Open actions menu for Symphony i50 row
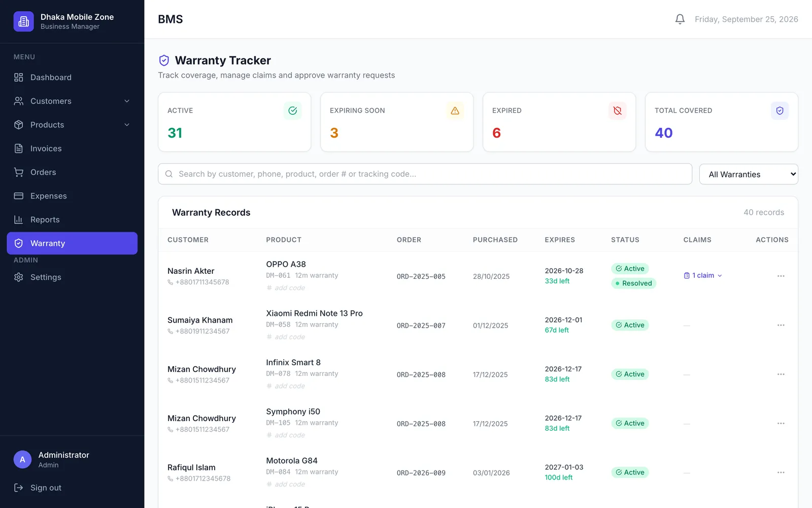 click(781, 423)
